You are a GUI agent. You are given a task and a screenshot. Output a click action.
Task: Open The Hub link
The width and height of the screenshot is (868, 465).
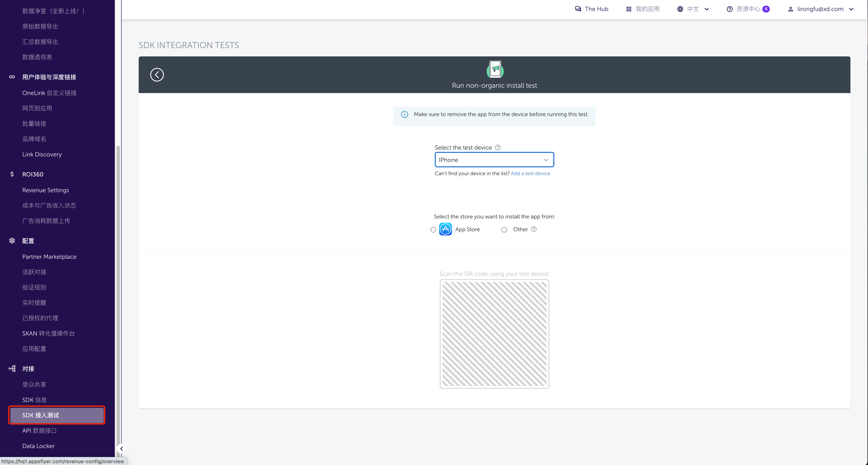click(596, 9)
